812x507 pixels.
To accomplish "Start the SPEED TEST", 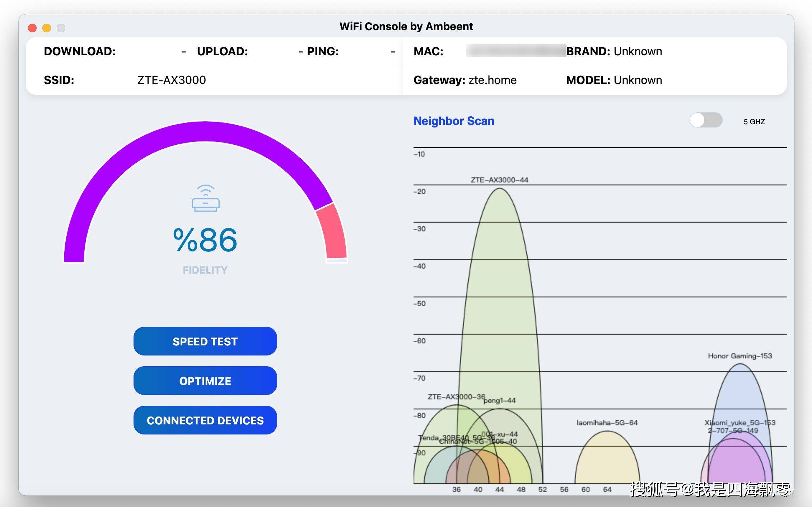I will (x=205, y=341).
